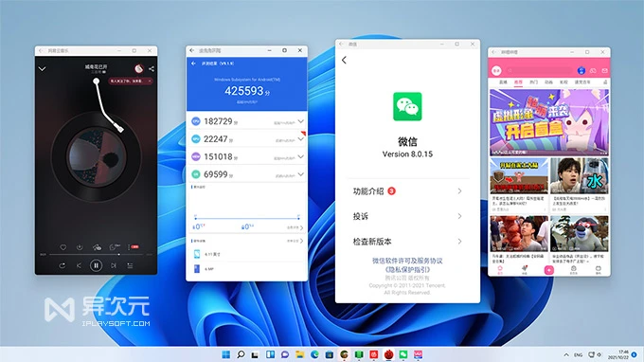Seek along the music progress bar

click(x=96, y=254)
